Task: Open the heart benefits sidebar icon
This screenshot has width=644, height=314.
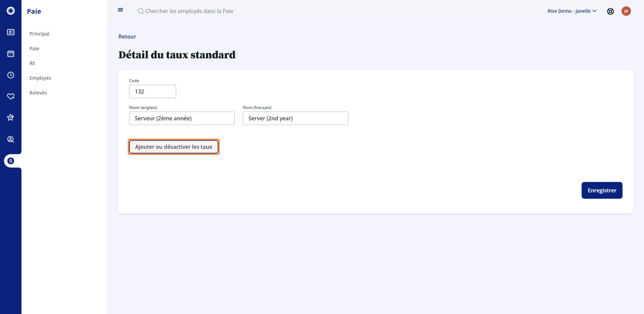Action: point(11,96)
